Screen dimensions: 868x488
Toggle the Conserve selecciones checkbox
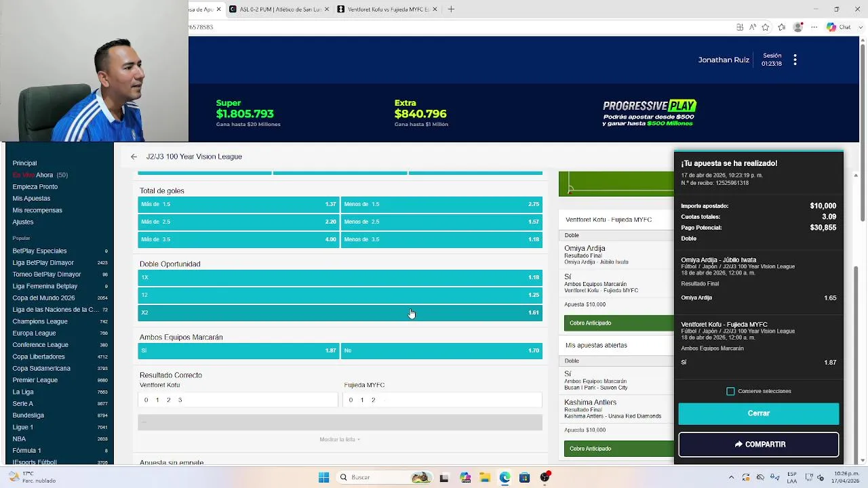tap(730, 391)
